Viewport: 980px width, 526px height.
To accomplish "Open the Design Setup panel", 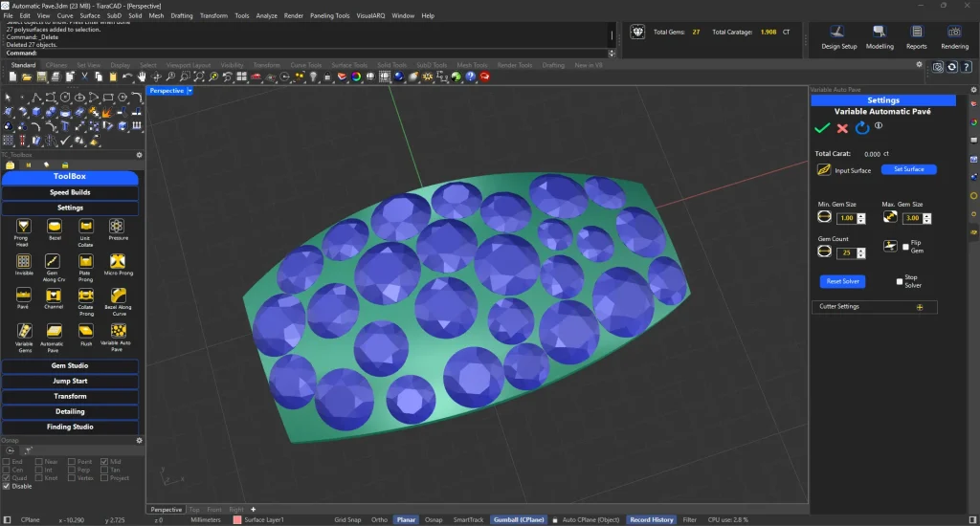I will (838, 33).
